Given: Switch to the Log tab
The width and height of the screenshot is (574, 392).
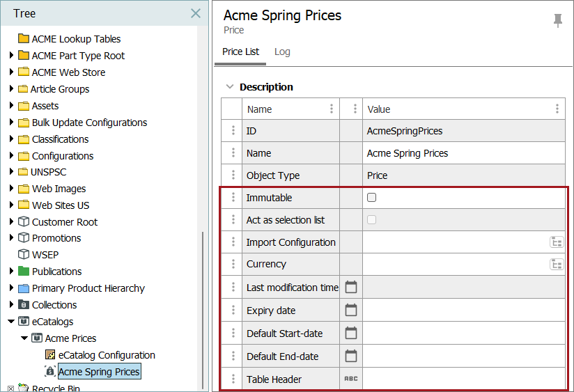Looking at the screenshot, I should pyautogui.click(x=282, y=52).
